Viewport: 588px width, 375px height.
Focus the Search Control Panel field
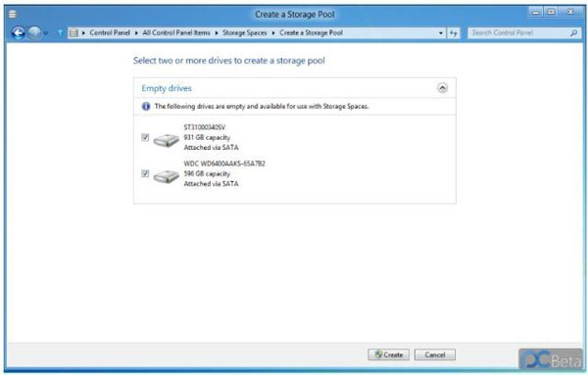pos(519,33)
